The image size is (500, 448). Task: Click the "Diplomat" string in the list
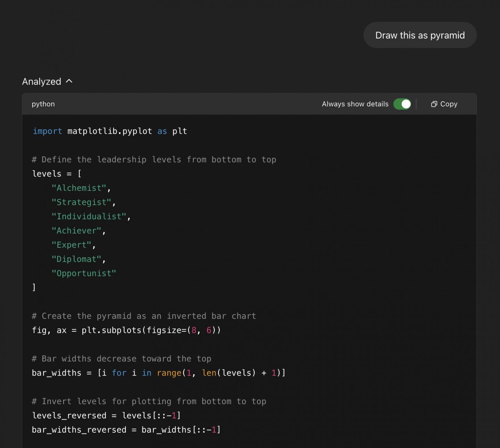point(76,259)
